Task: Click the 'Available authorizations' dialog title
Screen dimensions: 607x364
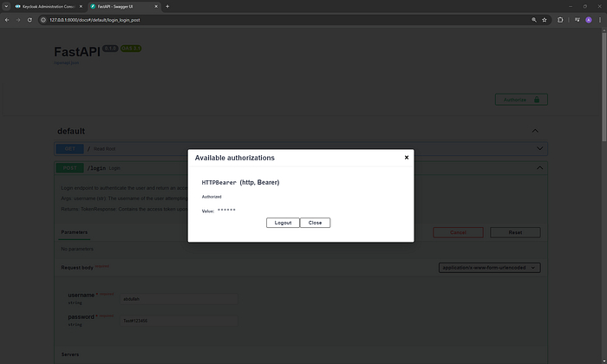Action: [235, 158]
